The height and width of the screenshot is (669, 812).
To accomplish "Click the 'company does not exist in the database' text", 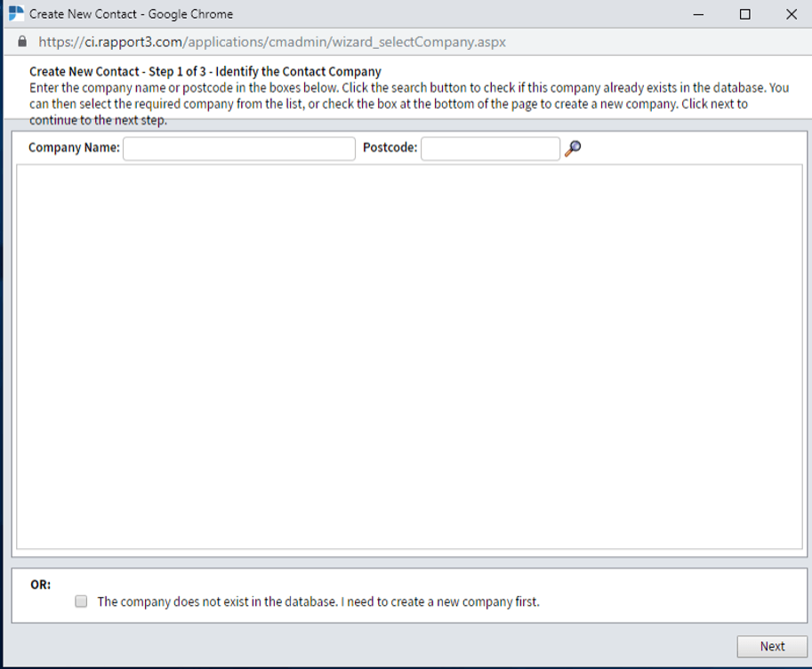I will coord(318,601).
